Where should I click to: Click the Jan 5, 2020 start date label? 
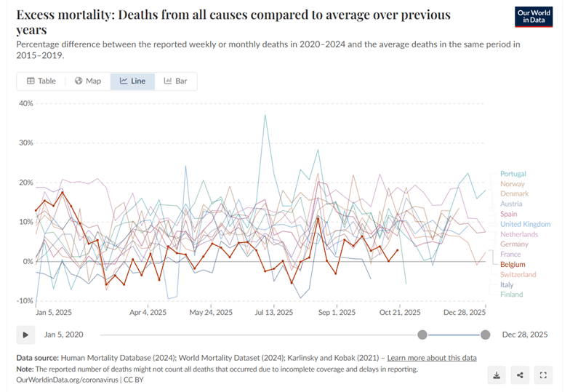pos(63,335)
